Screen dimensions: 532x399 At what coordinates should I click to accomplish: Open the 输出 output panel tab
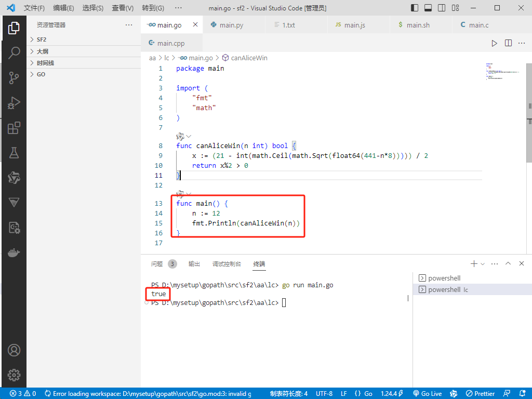coord(194,264)
